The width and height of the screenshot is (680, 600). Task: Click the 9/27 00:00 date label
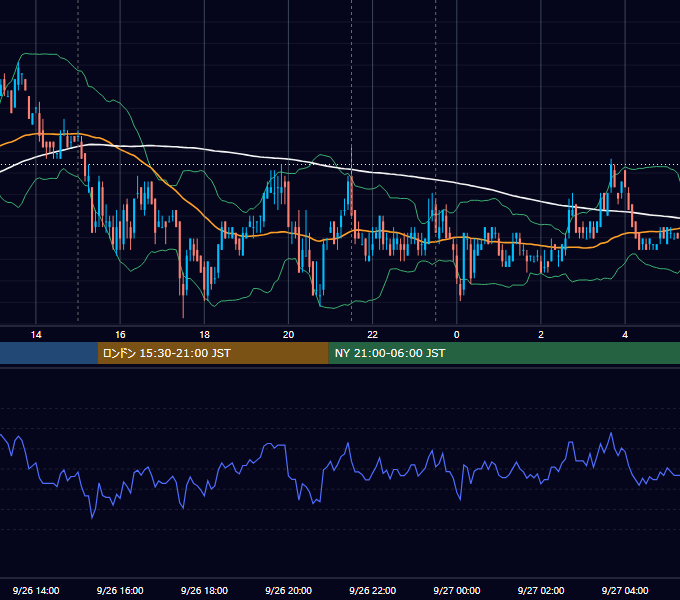457,590
